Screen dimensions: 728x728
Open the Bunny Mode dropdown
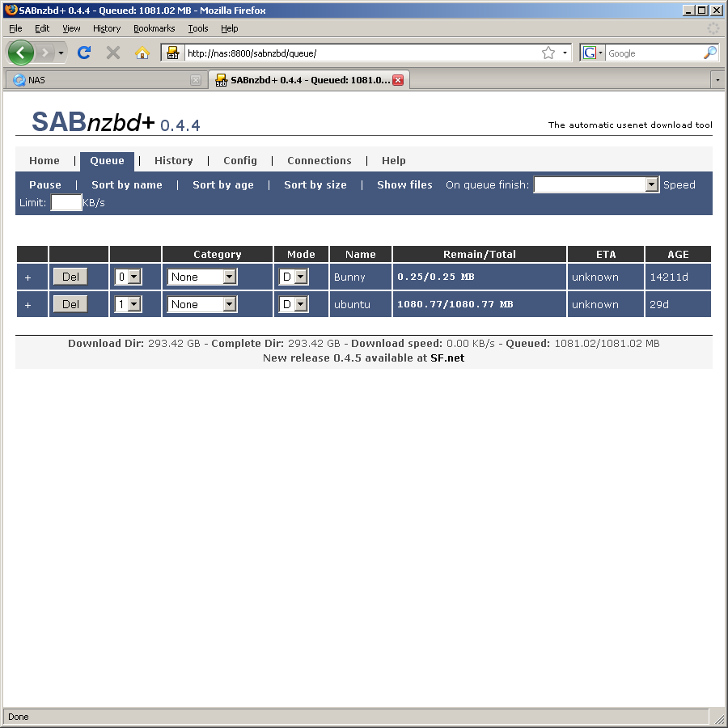(x=294, y=277)
